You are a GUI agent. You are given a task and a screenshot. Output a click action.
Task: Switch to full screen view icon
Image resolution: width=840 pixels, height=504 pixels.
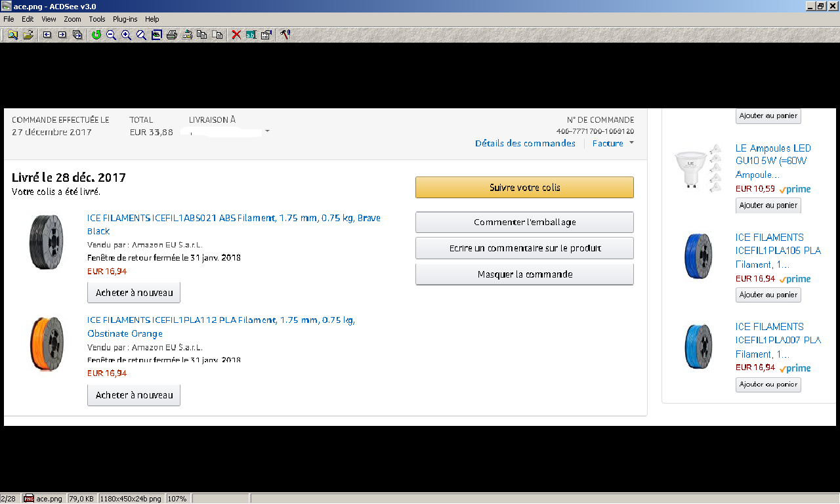click(156, 35)
